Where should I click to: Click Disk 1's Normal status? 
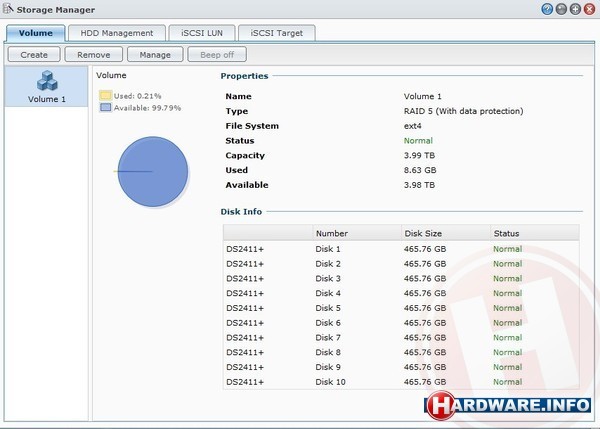pos(507,249)
